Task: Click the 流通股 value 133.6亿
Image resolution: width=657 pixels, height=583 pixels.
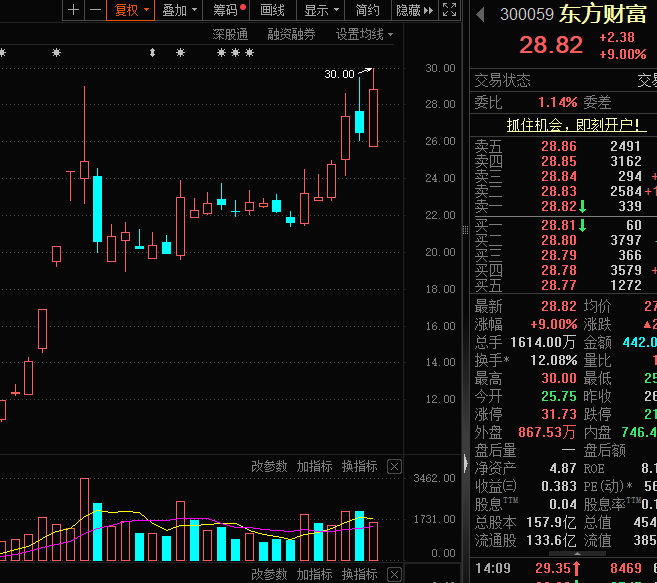Action: [x=551, y=541]
